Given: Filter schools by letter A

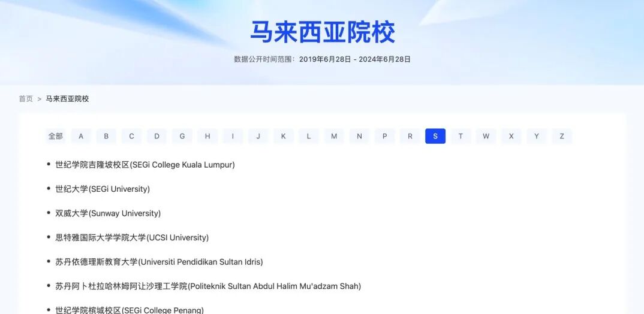Looking at the screenshot, I should (81, 137).
